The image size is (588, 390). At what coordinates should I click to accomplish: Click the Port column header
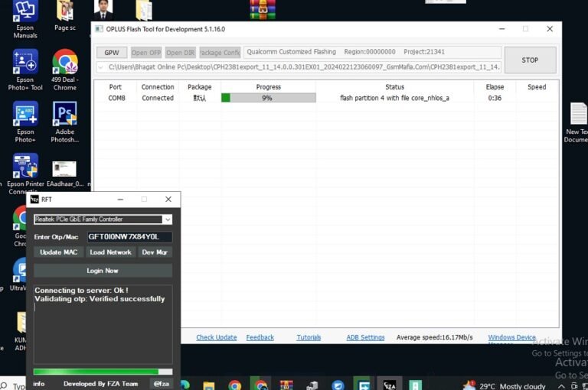tap(116, 87)
